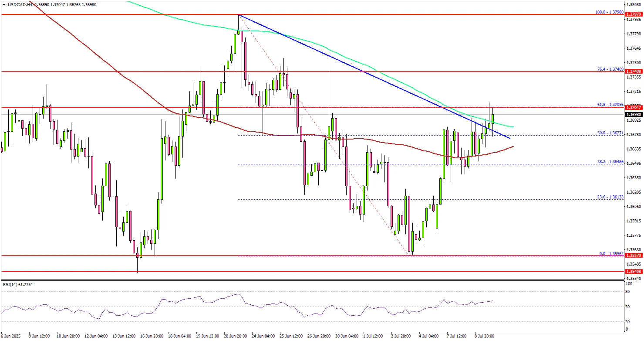Select the red 1.37047 price tag
Image resolution: width=644 pixels, height=341 pixels.
point(634,107)
